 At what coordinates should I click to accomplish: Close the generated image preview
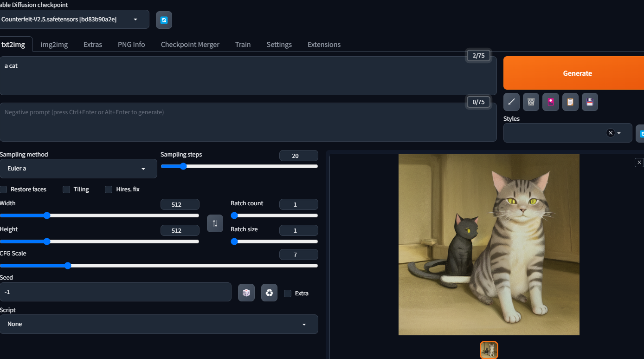click(639, 162)
